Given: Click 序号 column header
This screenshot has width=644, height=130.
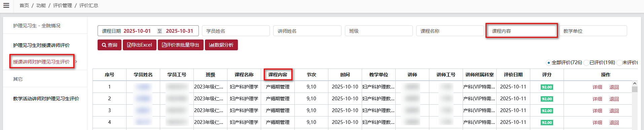Looking at the screenshot, I should pos(109,75).
